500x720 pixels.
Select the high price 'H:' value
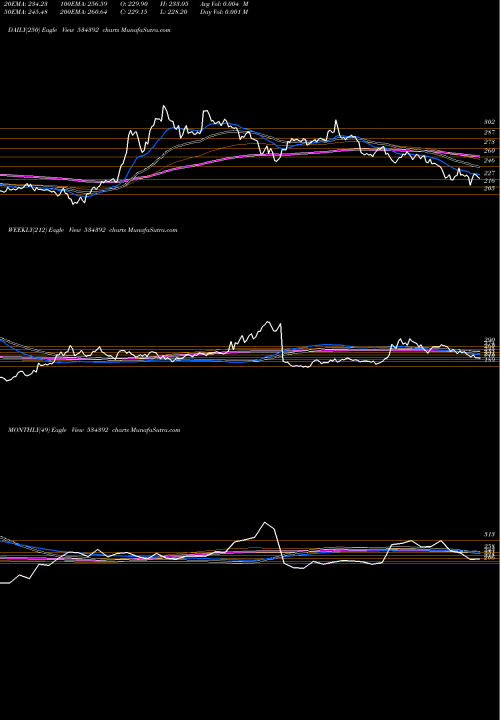point(174,4)
